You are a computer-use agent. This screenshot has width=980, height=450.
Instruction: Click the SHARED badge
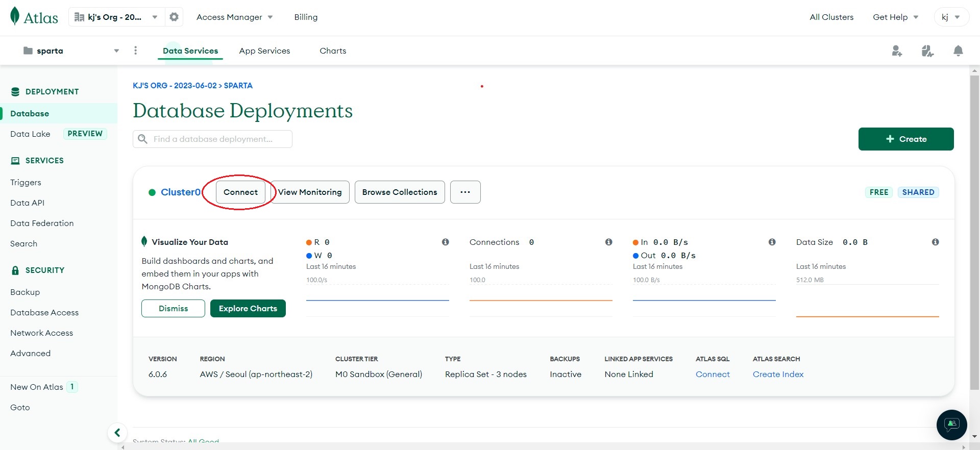pyautogui.click(x=918, y=192)
